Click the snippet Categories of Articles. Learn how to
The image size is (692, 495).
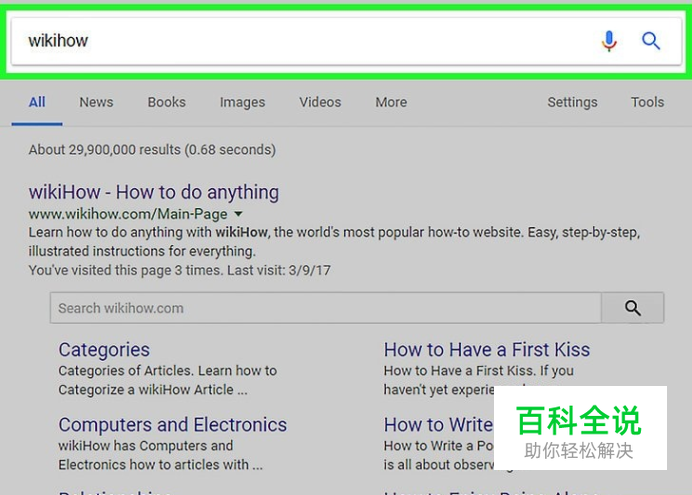(x=168, y=371)
